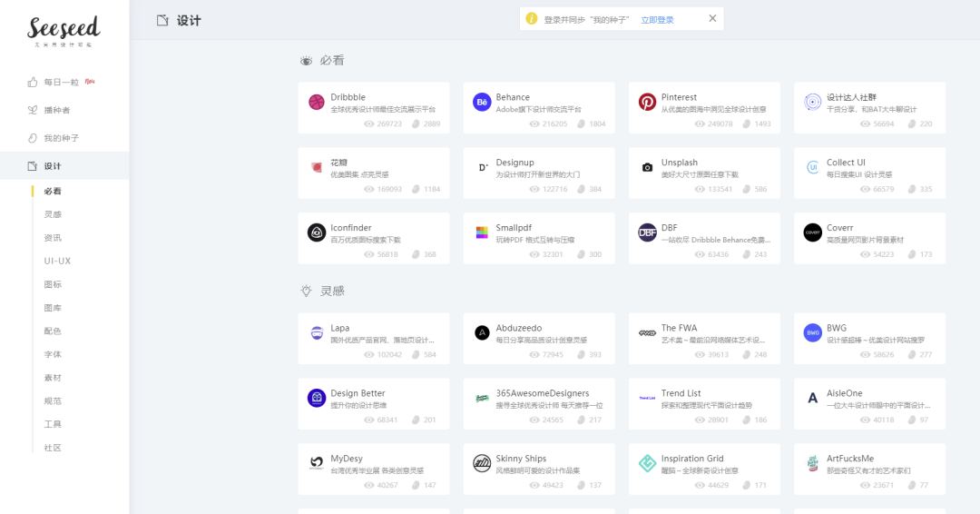Click the 必看 section heading
Screen dimensions: 980x514
332,61
